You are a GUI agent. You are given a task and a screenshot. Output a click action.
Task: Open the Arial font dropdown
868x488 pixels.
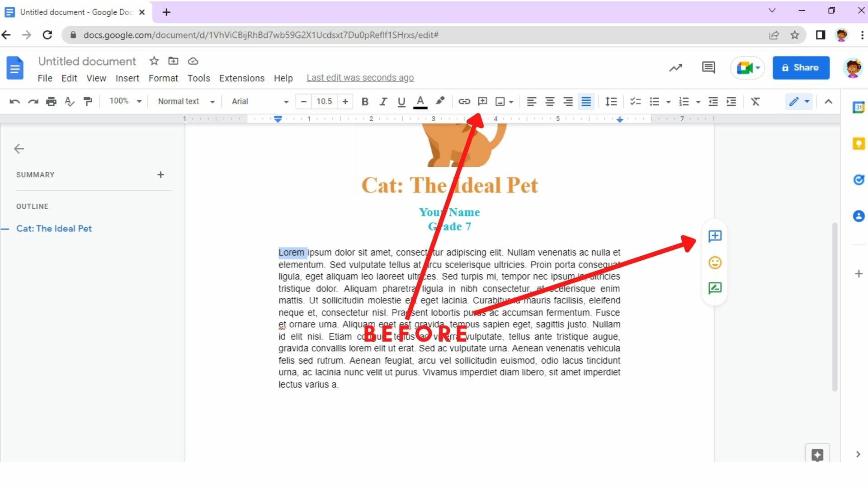[x=260, y=102]
